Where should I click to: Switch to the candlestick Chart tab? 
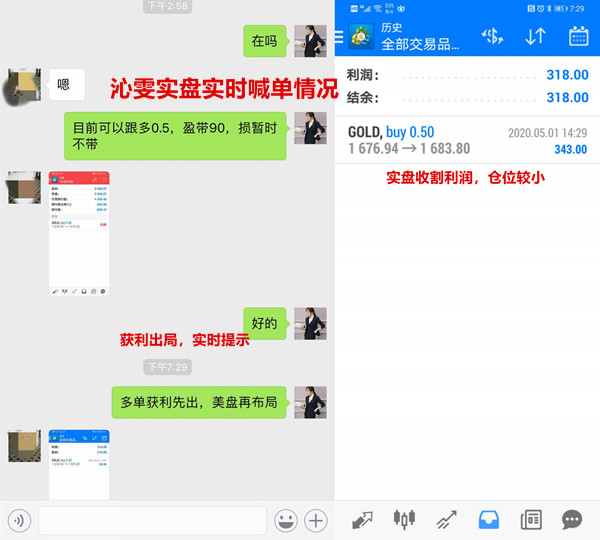[404, 520]
